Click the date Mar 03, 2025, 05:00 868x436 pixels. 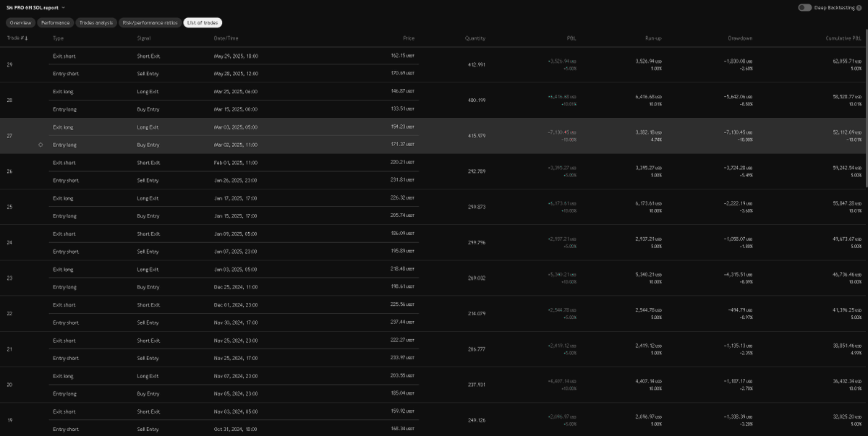click(237, 127)
